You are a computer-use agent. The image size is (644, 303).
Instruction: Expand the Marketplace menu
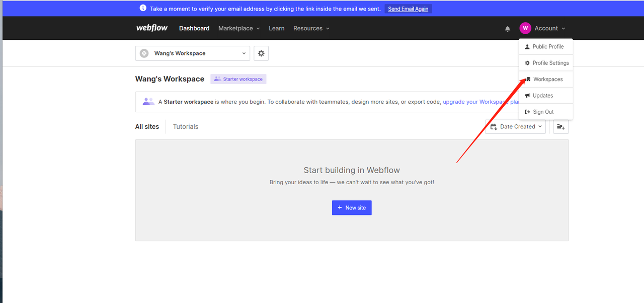239,28
